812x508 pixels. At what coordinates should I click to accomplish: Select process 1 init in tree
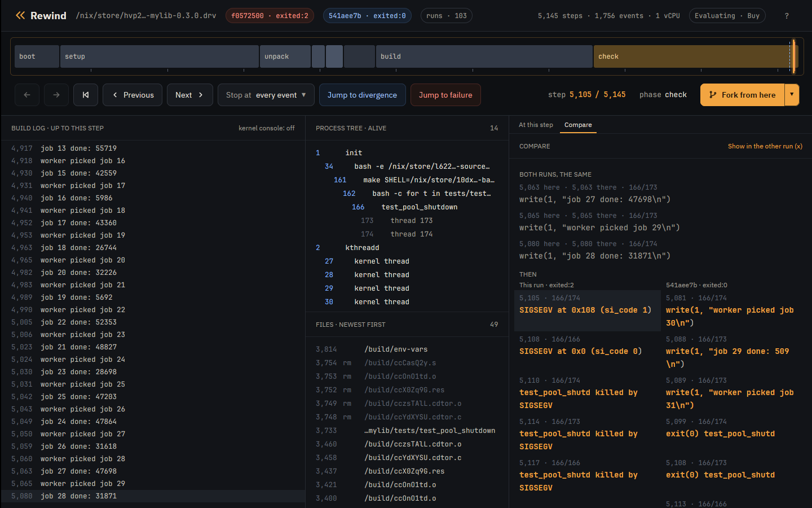407,153
